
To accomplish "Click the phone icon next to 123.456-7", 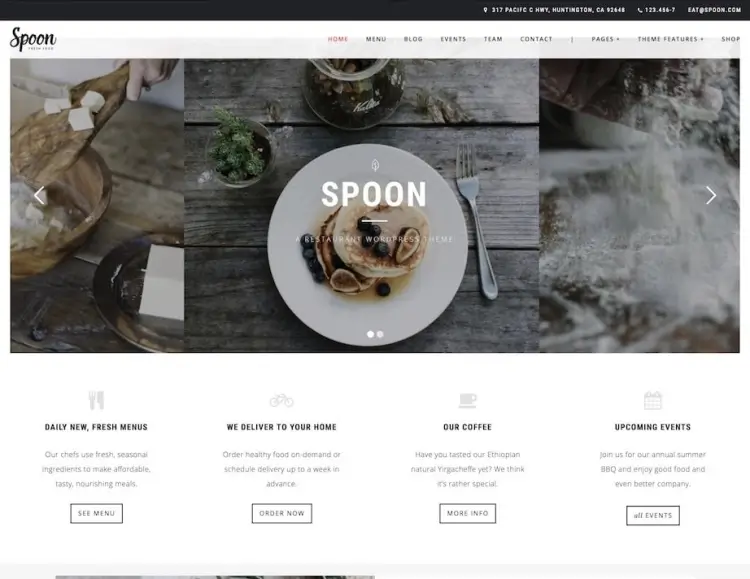I will pyautogui.click(x=640, y=10).
